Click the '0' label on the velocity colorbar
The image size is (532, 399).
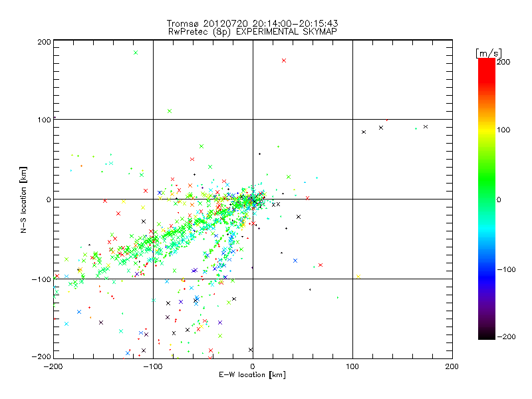pyautogui.click(x=499, y=200)
